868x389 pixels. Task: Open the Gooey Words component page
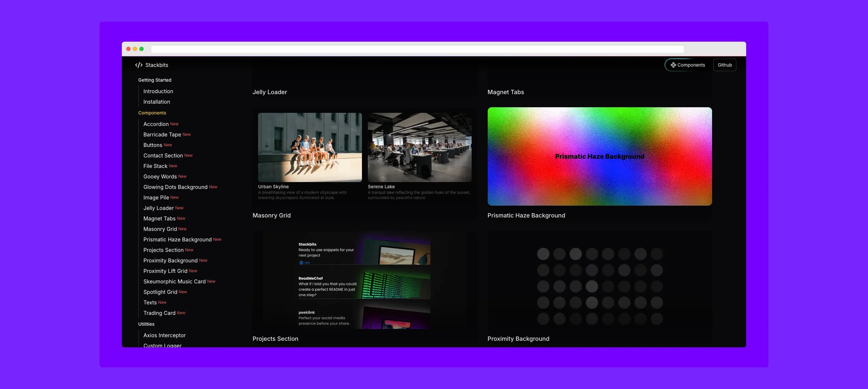[x=160, y=177]
